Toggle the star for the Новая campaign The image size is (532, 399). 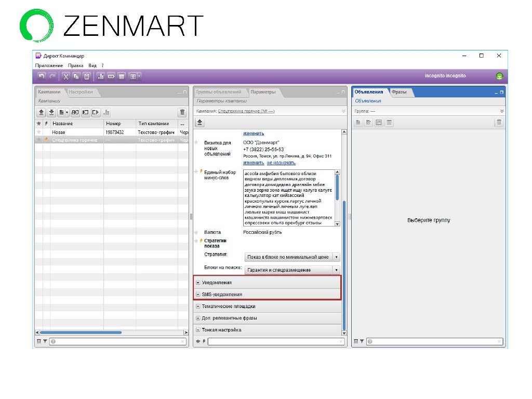(x=38, y=132)
